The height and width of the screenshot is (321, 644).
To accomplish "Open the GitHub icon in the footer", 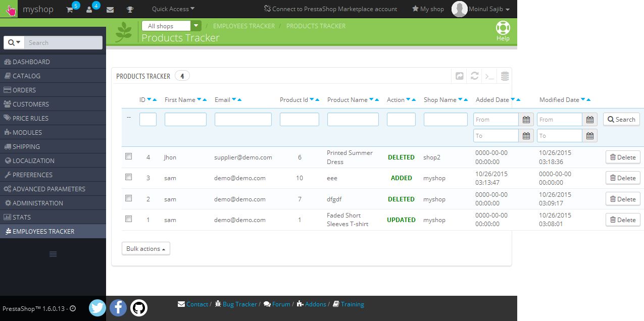I will (x=139, y=307).
